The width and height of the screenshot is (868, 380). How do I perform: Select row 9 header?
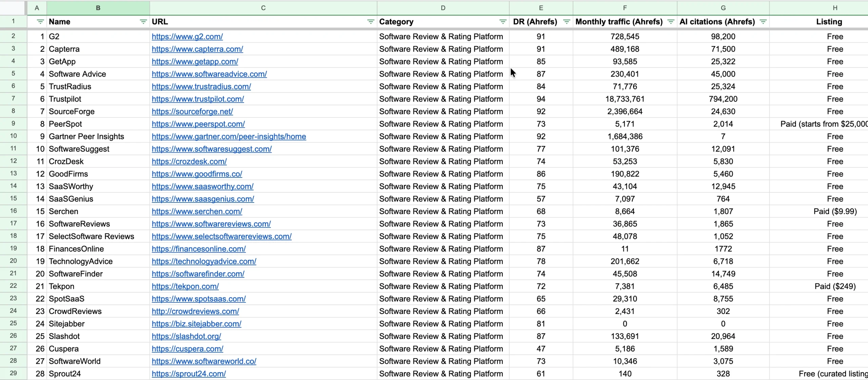[x=13, y=124]
